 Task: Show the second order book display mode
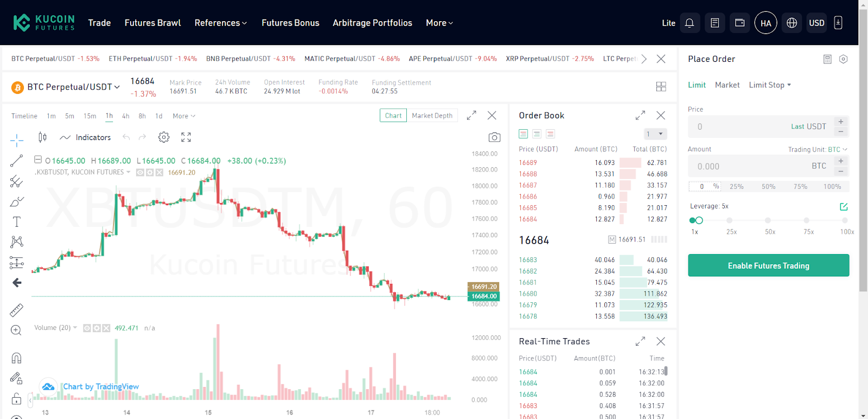[x=537, y=134]
